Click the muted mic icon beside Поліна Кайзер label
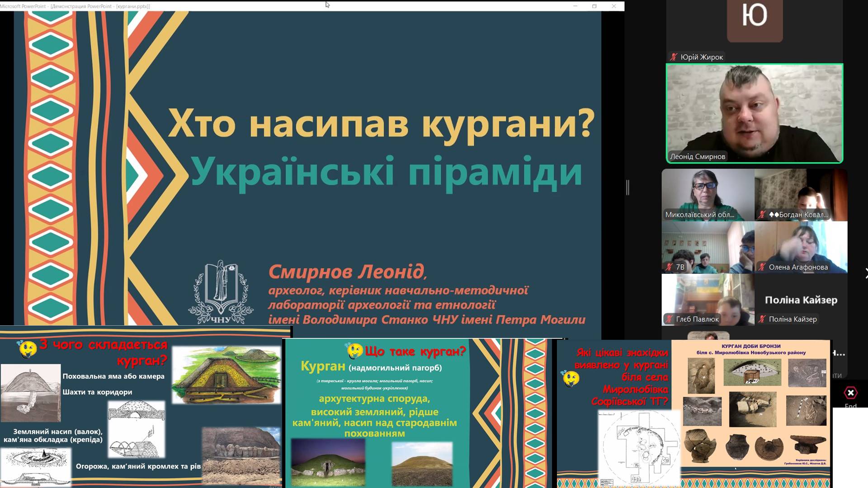868x488 pixels. point(762,319)
